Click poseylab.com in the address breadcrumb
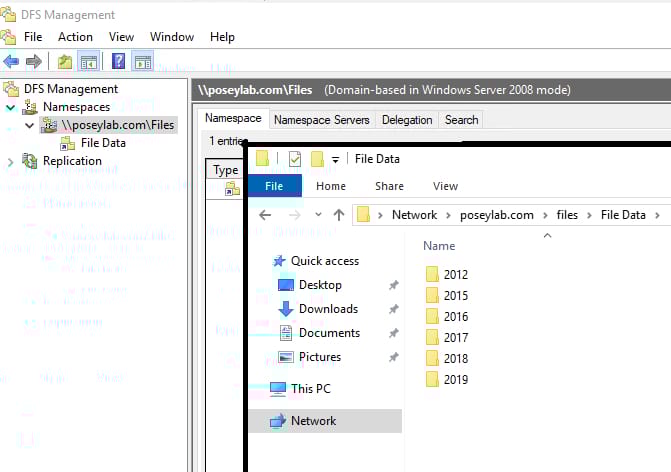Viewport: 671px width, 472px height. click(497, 215)
